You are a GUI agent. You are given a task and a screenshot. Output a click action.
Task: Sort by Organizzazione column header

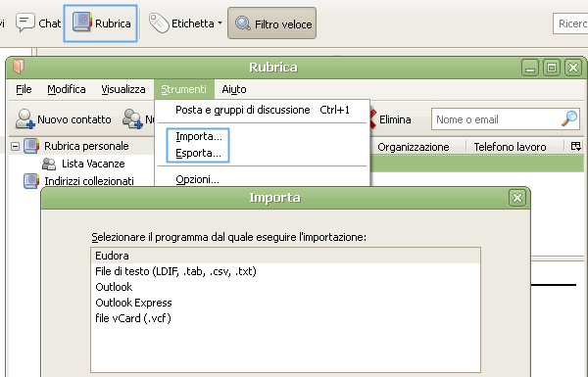click(414, 147)
